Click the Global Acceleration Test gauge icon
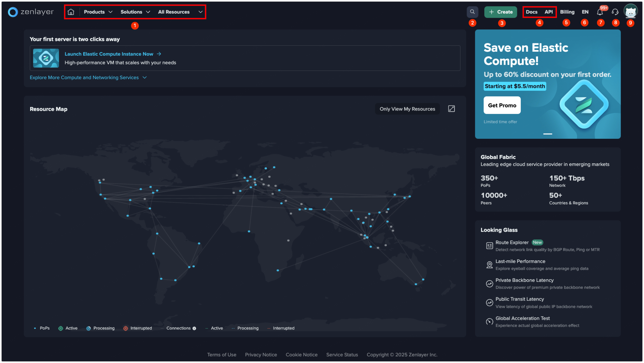The width and height of the screenshot is (644, 363). point(489,321)
